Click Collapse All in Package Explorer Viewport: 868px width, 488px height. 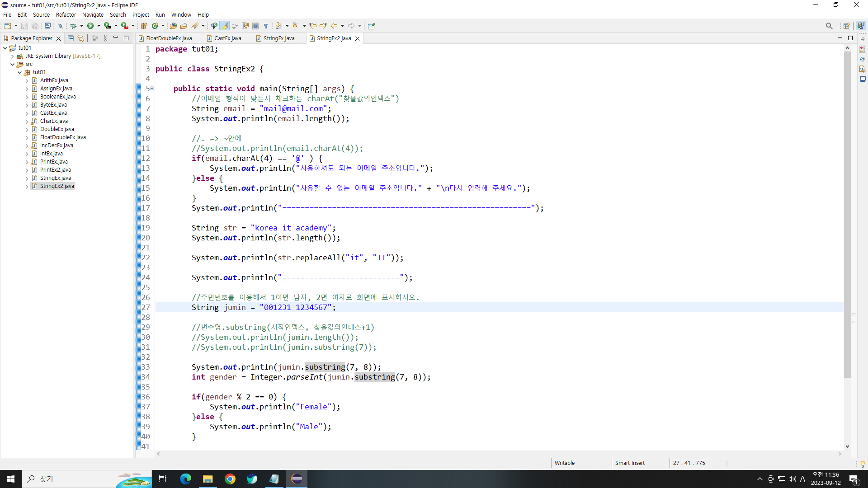tap(71, 38)
